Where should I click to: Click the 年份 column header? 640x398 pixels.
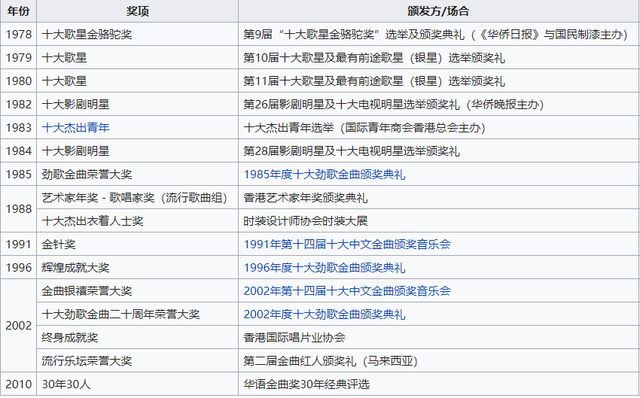(18, 11)
